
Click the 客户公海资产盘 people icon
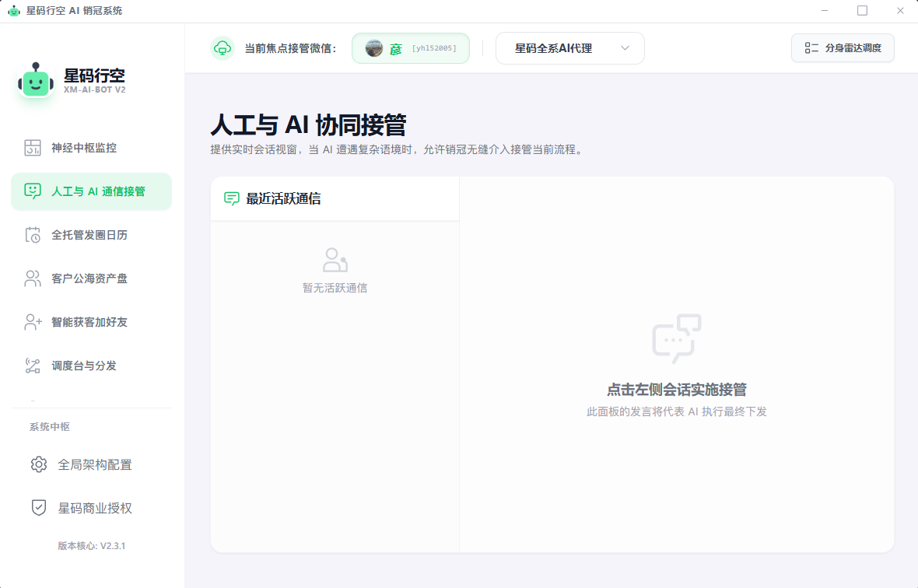click(33, 278)
